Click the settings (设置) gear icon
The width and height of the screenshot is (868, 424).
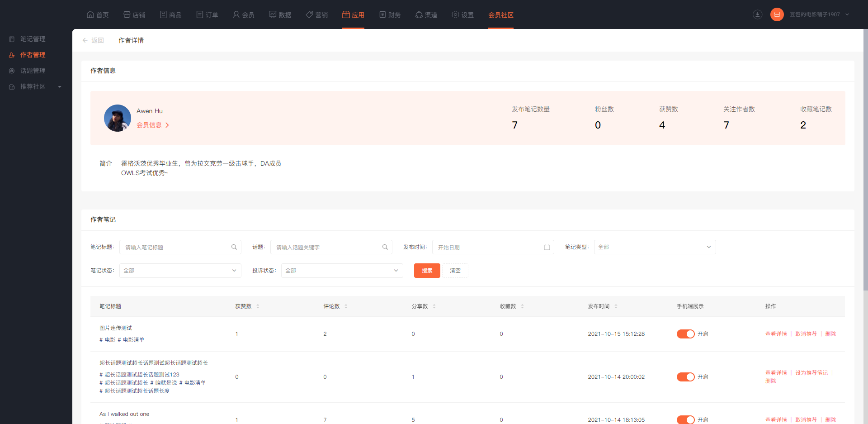pyautogui.click(x=455, y=14)
